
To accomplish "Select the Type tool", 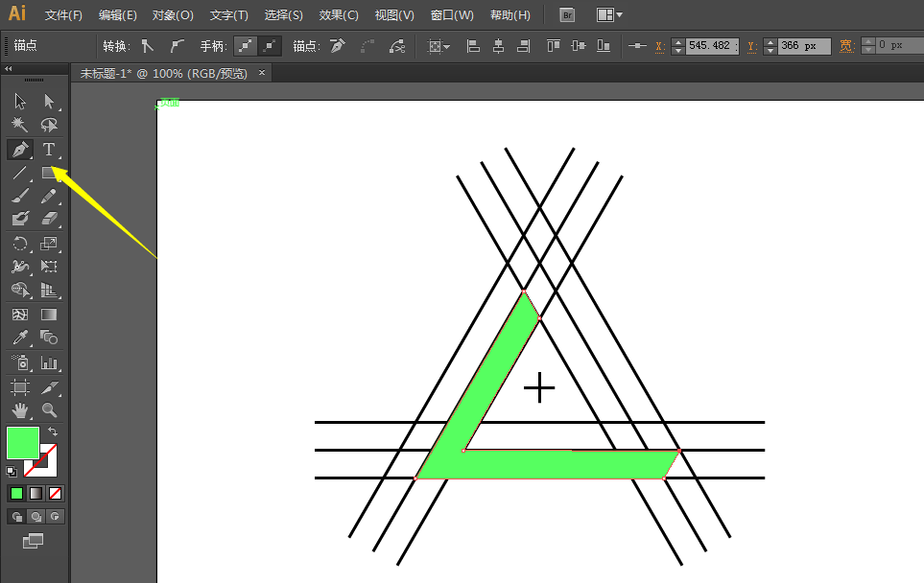I will [x=49, y=149].
